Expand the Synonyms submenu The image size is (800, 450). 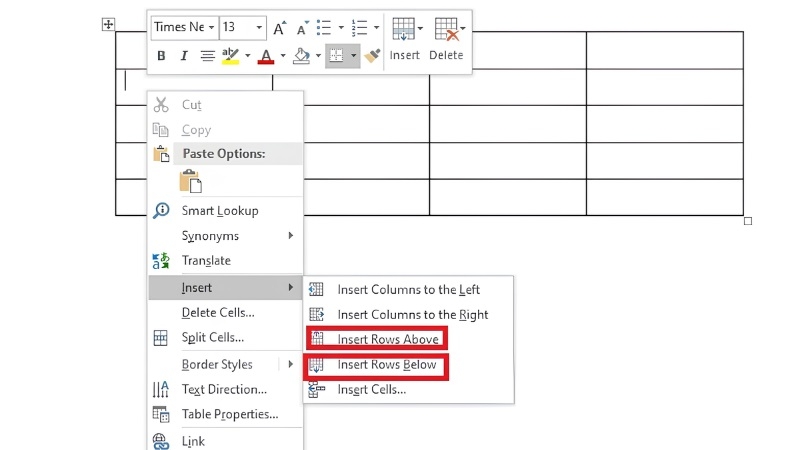(226, 235)
